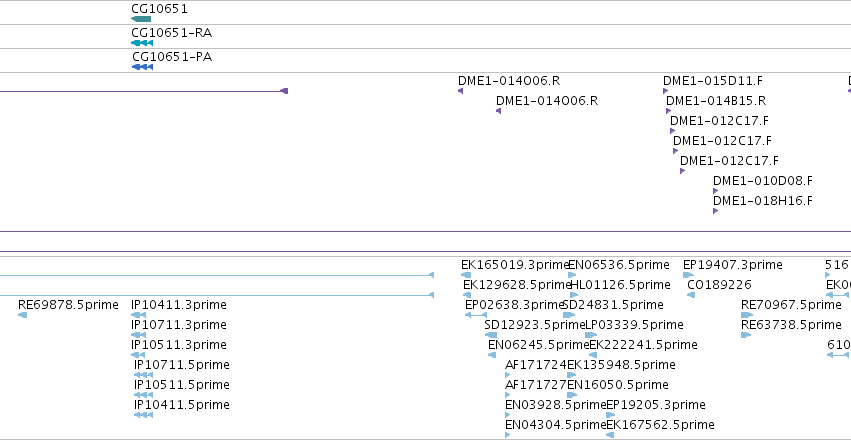Select the SD24831.5prime label
Image resolution: width=851 pixels, height=440 pixels.
pos(613,305)
